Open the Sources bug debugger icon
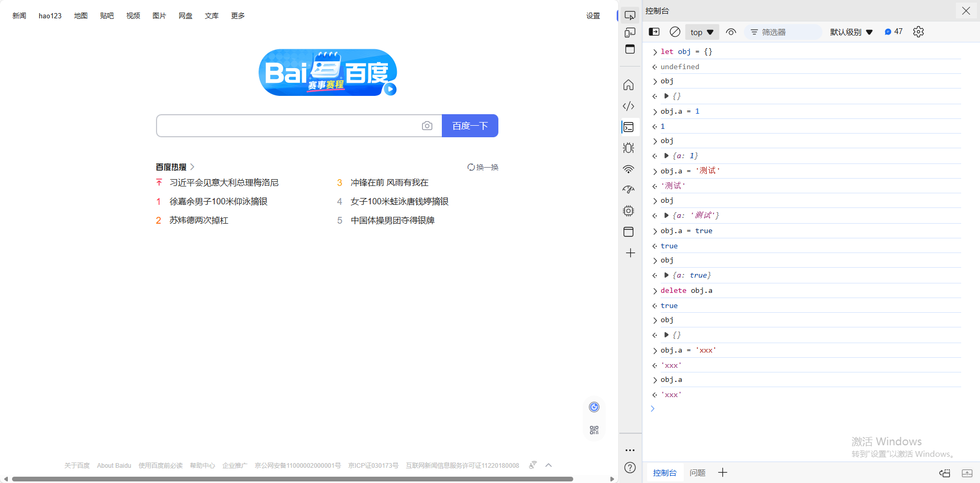Viewport: 980px width, 483px height. tap(629, 148)
